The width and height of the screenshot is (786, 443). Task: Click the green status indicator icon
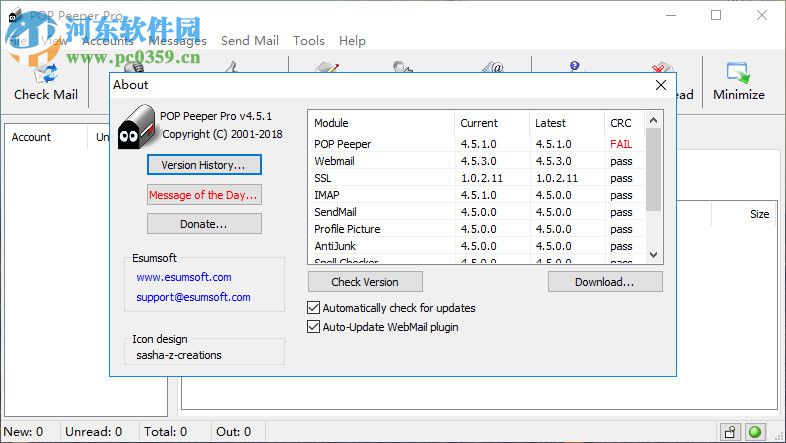[755, 431]
